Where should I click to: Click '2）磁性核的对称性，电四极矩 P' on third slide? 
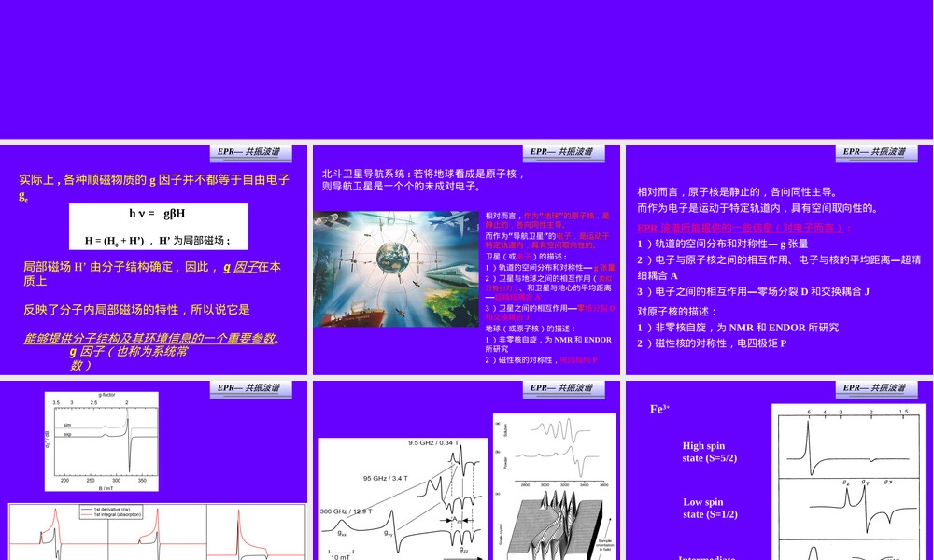coord(712,343)
